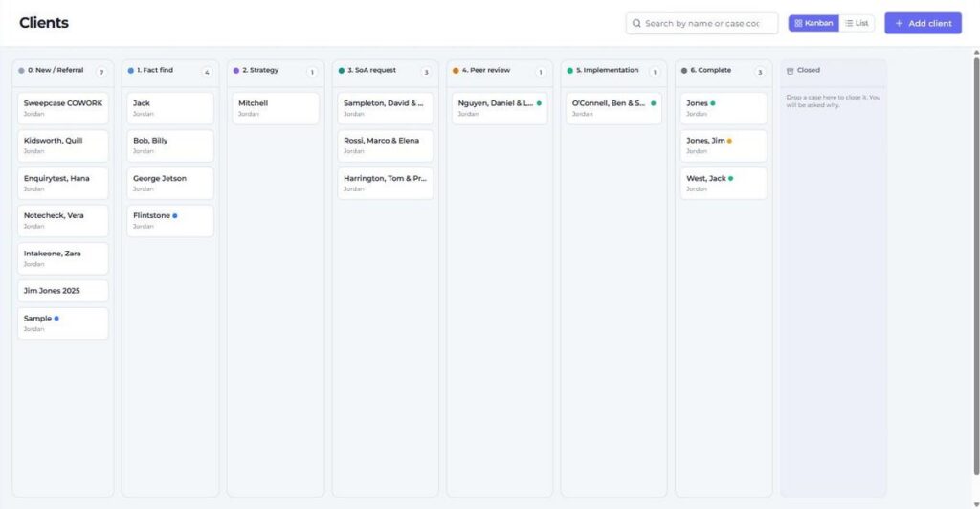Open the Jones, Jim card
Image resolution: width=980 pixels, height=509 pixels.
pos(724,145)
